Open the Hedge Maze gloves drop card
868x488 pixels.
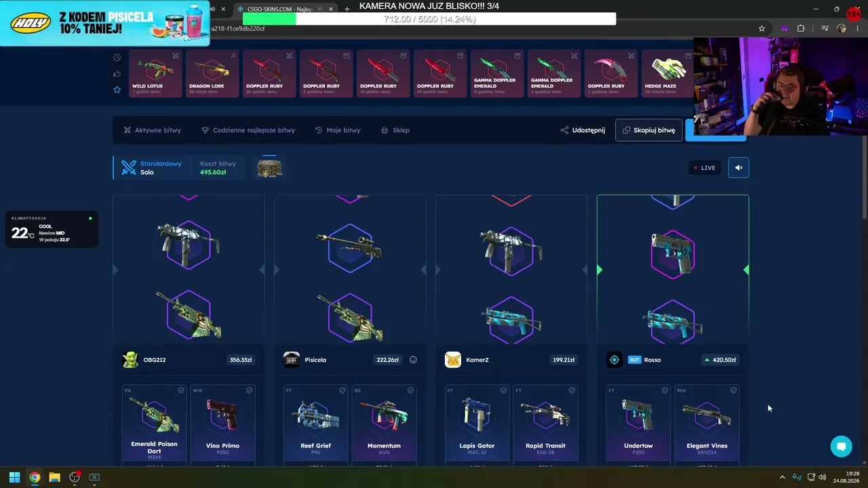(668, 73)
